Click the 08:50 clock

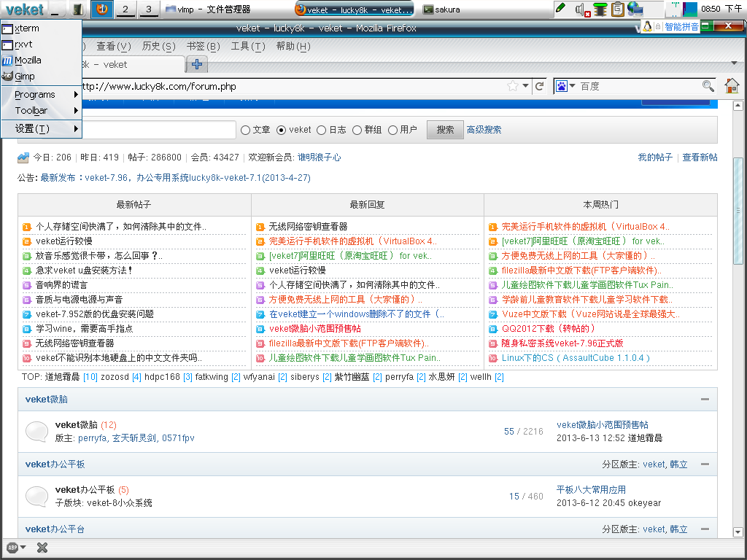[721, 9]
